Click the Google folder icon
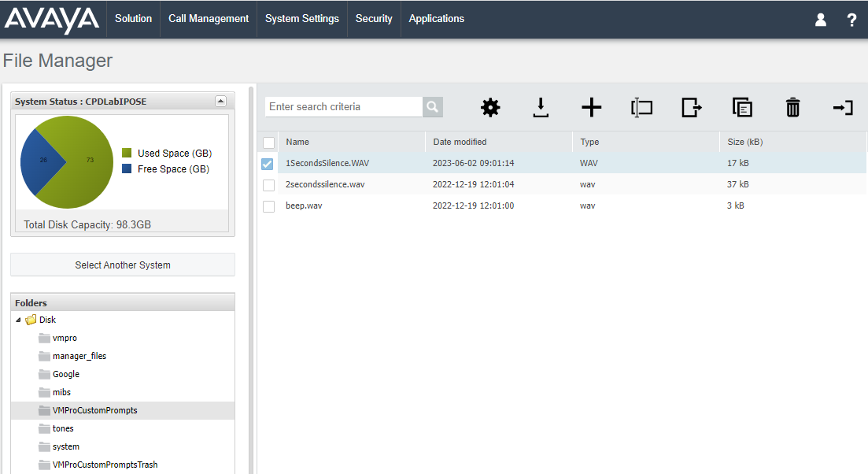The height and width of the screenshot is (474, 868). (44, 374)
